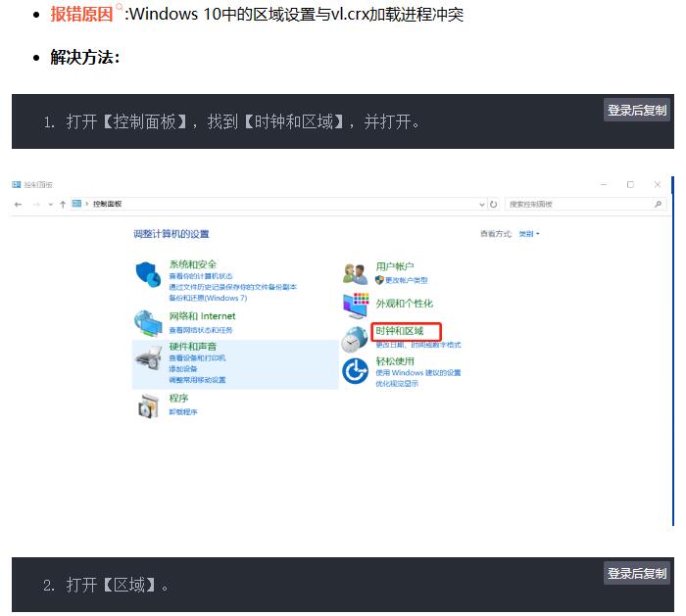Open the 系统和安全 link

(x=192, y=264)
